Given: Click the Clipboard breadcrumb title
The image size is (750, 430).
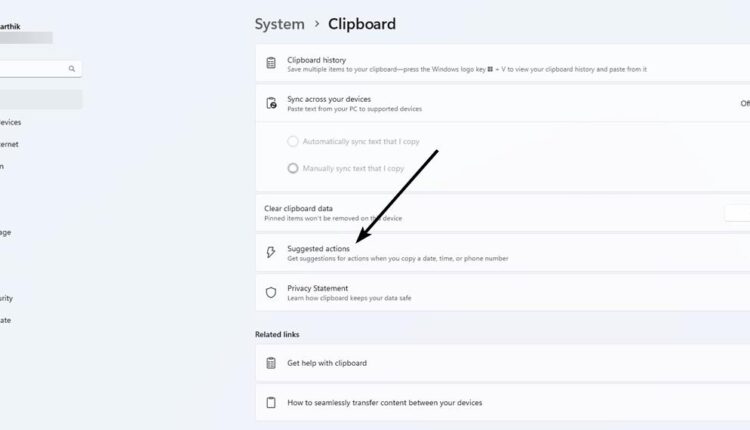Looking at the screenshot, I should (362, 24).
